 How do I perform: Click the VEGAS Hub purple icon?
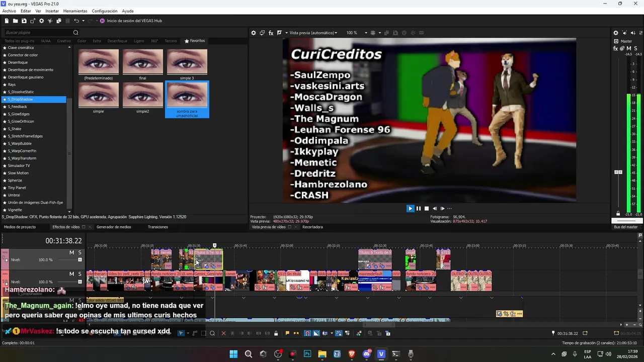[x=102, y=21]
